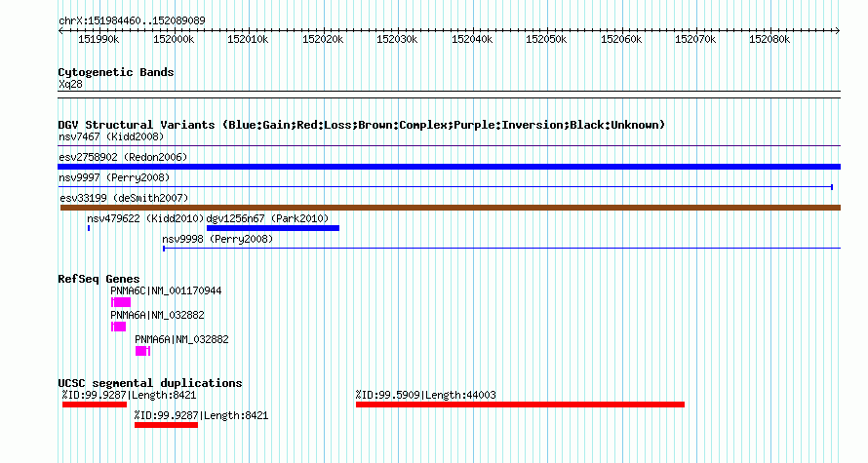The image size is (868, 463).
Task: Click the small blue nsv479622 marker
Action: (89, 228)
